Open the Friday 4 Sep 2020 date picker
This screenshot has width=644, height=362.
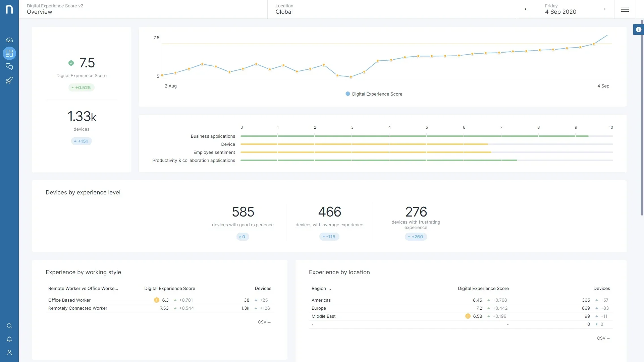click(560, 9)
